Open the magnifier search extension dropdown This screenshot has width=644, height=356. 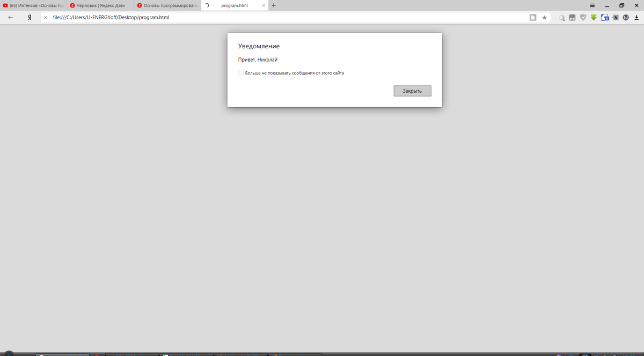(562, 17)
